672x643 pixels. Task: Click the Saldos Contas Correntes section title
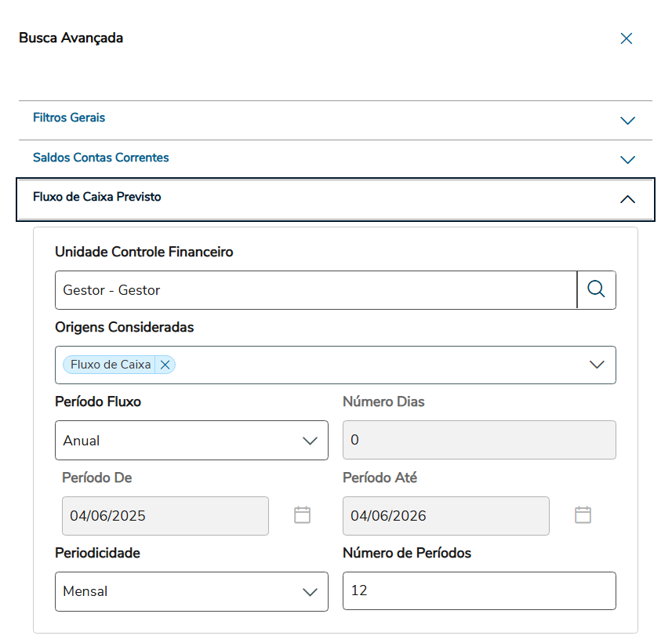(x=100, y=158)
